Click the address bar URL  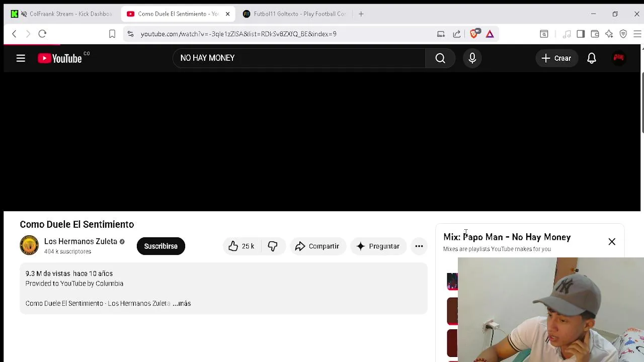tap(238, 34)
